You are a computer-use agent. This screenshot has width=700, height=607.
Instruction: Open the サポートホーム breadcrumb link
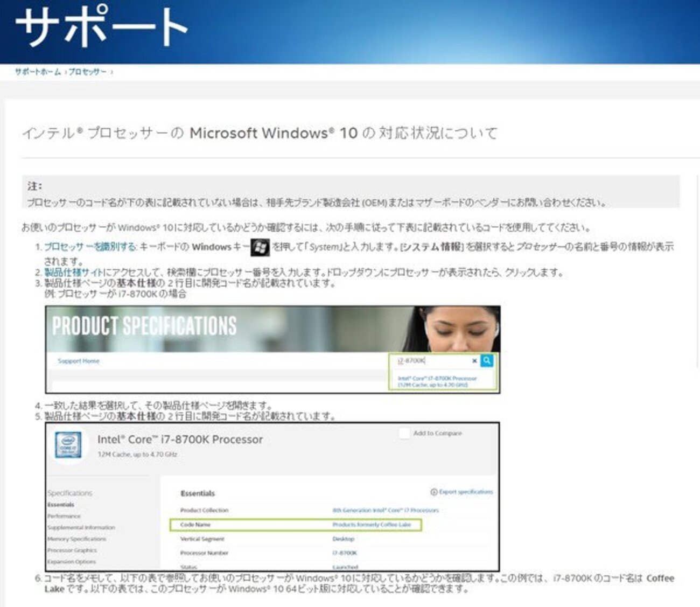(38, 72)
